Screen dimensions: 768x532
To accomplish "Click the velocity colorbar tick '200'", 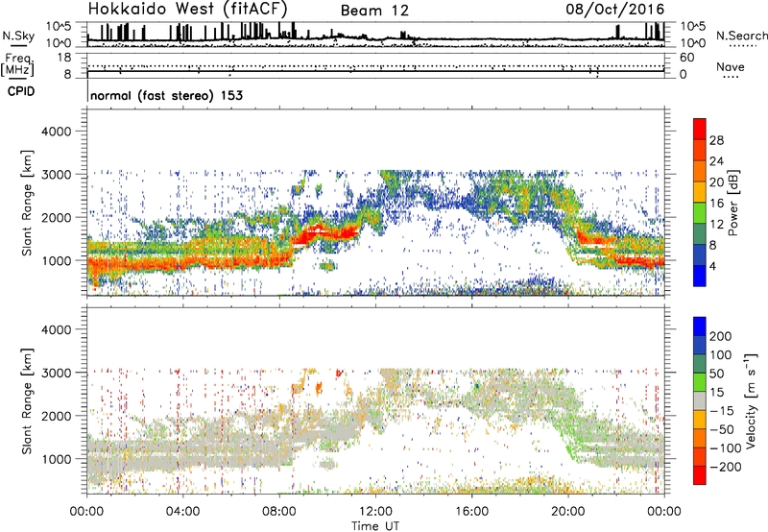I will tap(721, 336).
